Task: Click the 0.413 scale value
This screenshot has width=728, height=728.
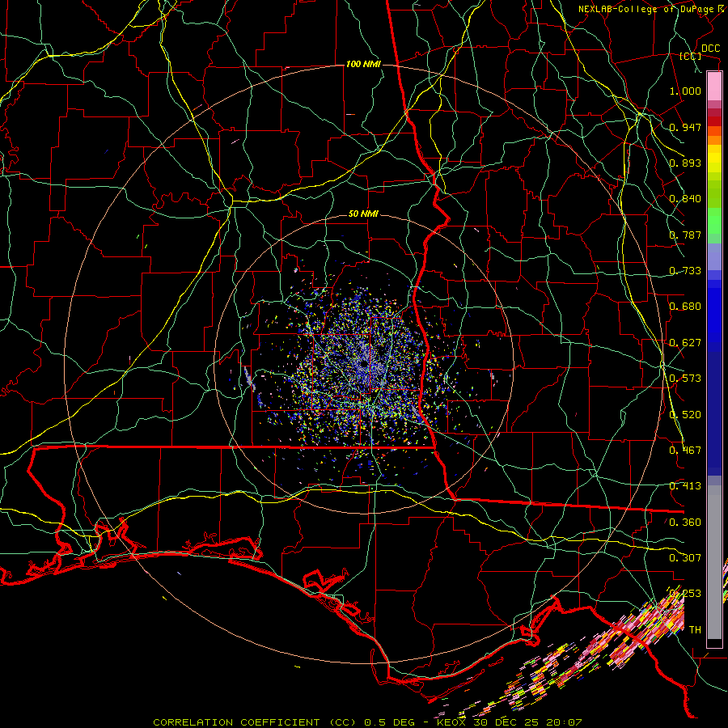Action: pos(685,486)
